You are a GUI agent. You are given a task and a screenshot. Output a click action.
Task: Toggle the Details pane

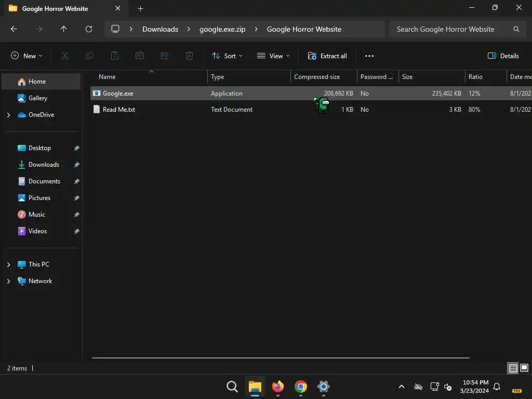click(x=503, y=56)
